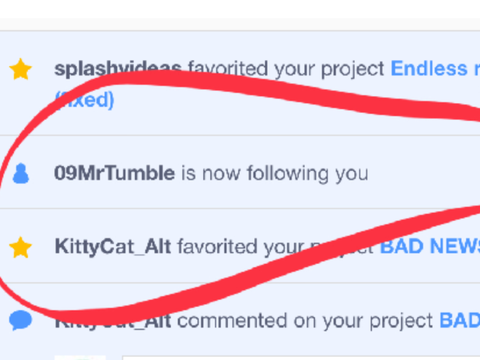Click "favorited your" text in KittyCat_Alt row
This screenshot has height=360, width=480.
(x=241, y=247)
